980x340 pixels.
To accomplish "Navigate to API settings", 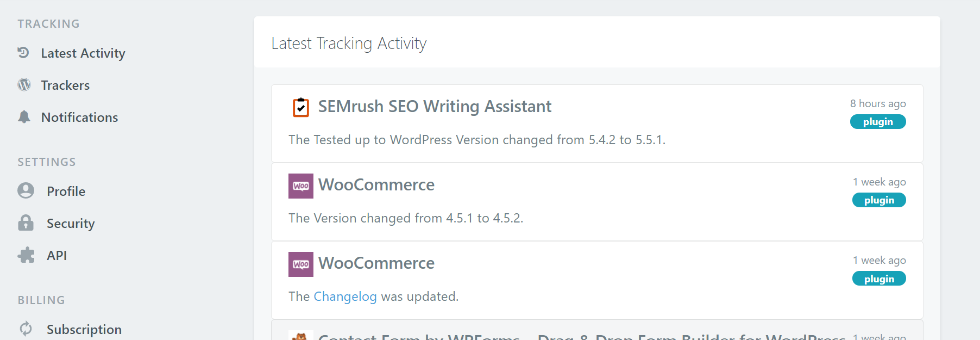I will tap(56, 256).
